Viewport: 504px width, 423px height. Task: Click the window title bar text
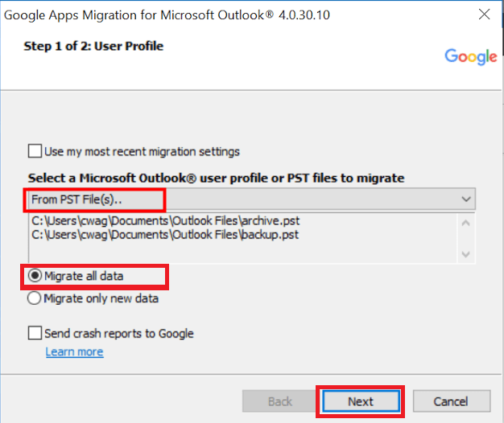(x=171, y=14)
